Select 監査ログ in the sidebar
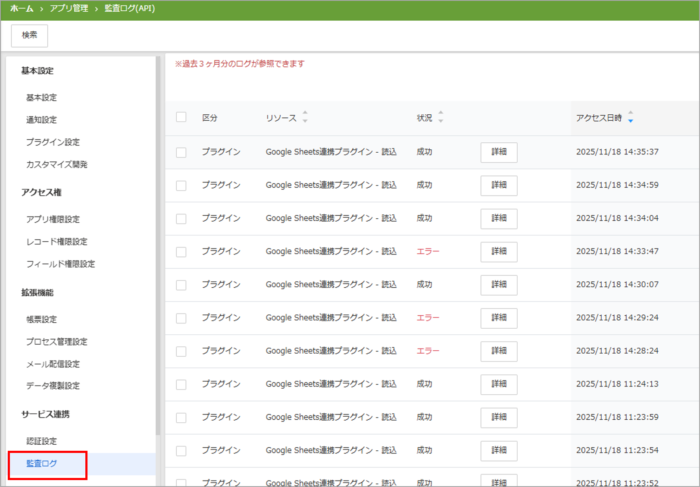This screenshot has height=487, width=700. [x=42, y=464]
